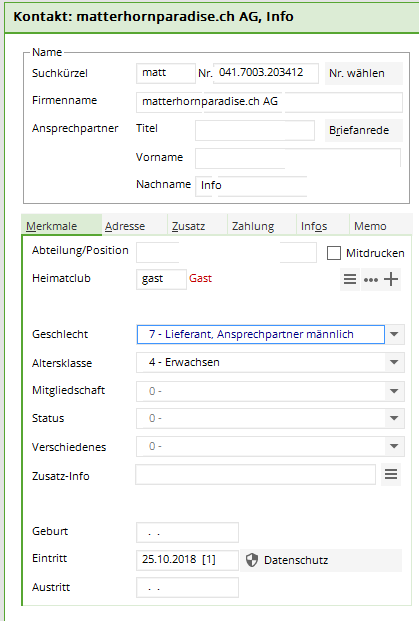Open Heimatclub list icon
419x621 pixels.
click(x=350, y=279)
